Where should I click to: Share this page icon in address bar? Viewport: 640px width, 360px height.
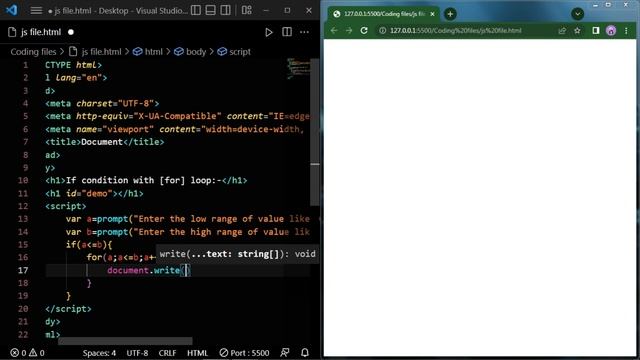pos(562,31)
